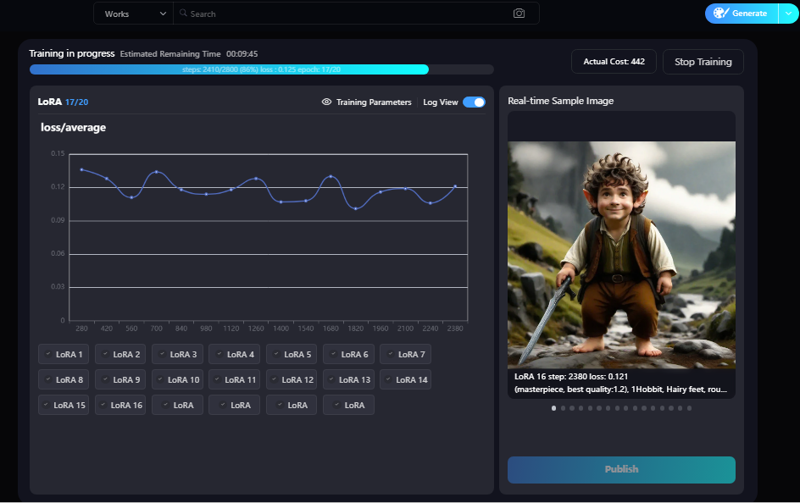Stop the training
The image size is (800, 503).
point(703,62)
